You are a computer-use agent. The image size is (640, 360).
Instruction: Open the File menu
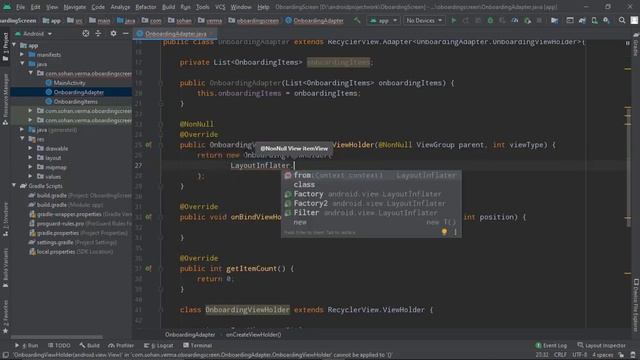pos(20,7)
